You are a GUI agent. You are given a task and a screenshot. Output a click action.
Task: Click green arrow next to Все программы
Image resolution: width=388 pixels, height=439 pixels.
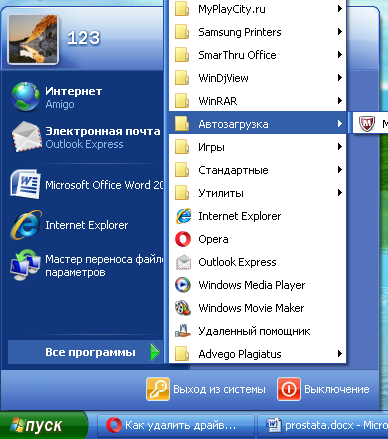[x=155, y=352]
